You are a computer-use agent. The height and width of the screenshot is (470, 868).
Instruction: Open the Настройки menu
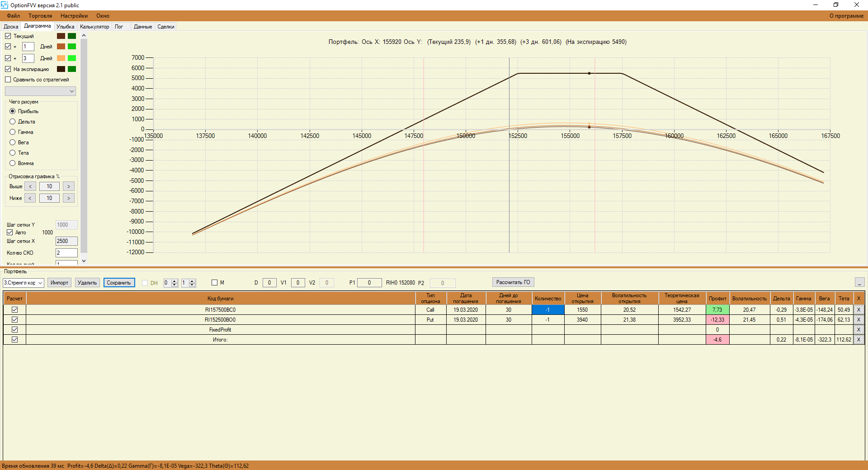pos(74,16)
